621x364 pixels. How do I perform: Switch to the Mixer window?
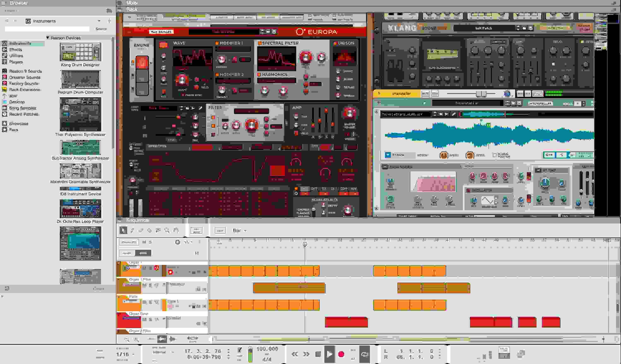pos(131,3)
